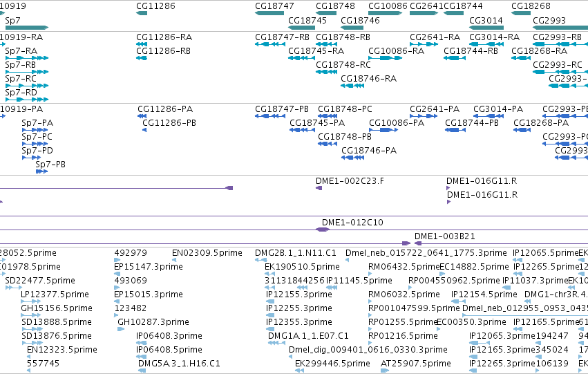Select the CG11286 gene label
Viewport: 588px width, 374px height.
(x=155, y=6)
